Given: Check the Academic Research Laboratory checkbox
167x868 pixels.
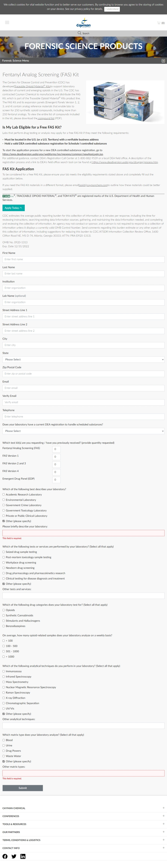Looking at the screenshot, I should point(4,495).
